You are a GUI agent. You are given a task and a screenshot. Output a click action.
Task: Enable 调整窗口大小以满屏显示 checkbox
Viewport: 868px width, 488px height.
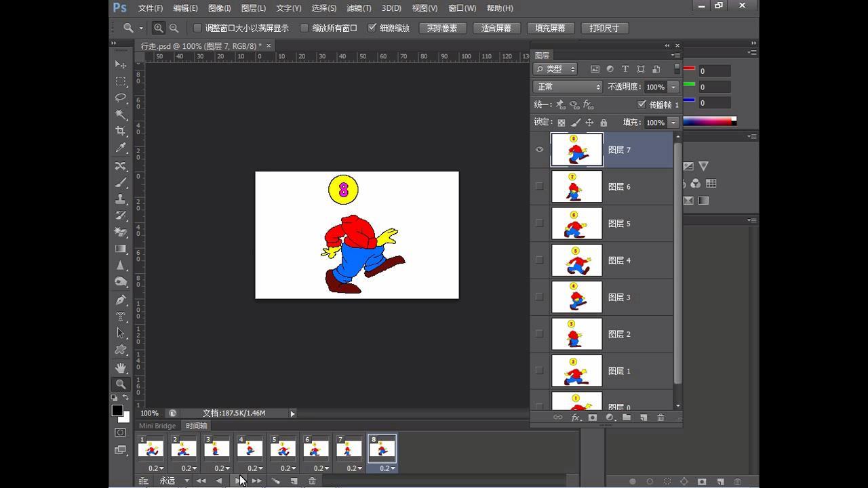tap(197, 28)
